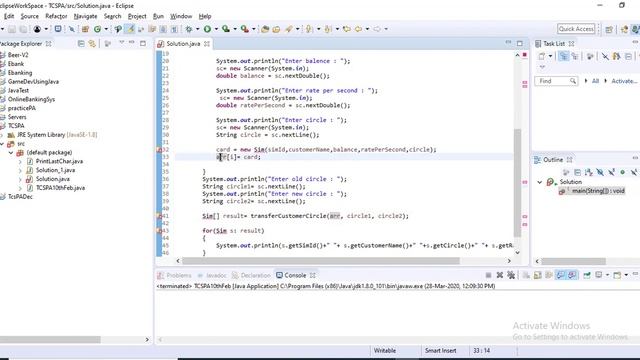
Task: Open the Source menu
Action: (x=29, y=16)
